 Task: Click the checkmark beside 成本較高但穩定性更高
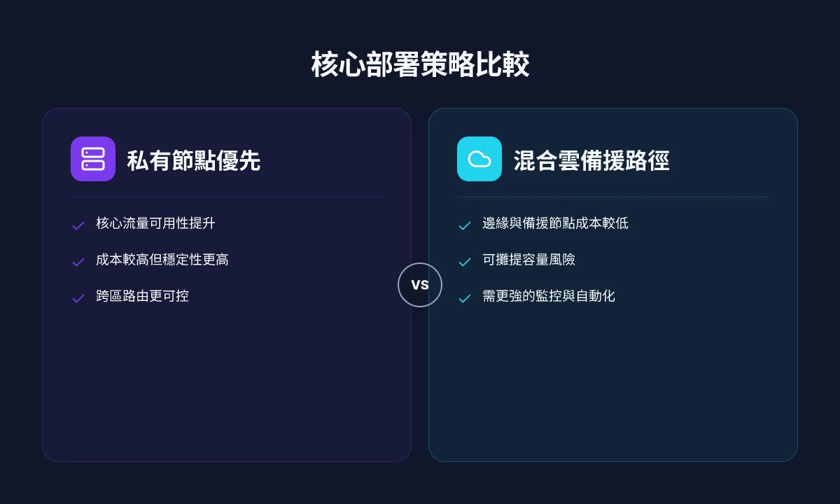[78, 262]
